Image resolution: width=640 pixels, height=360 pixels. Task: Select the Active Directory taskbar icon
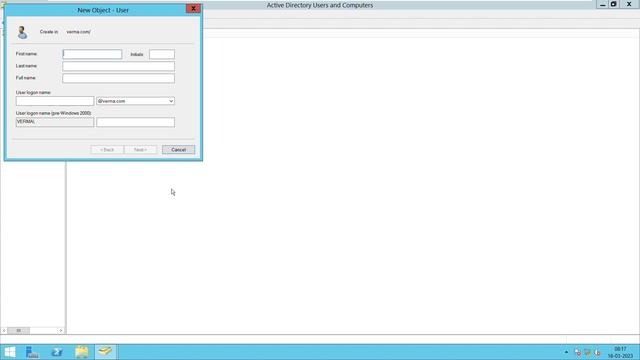pyautogui.click(x=105, y=352)
